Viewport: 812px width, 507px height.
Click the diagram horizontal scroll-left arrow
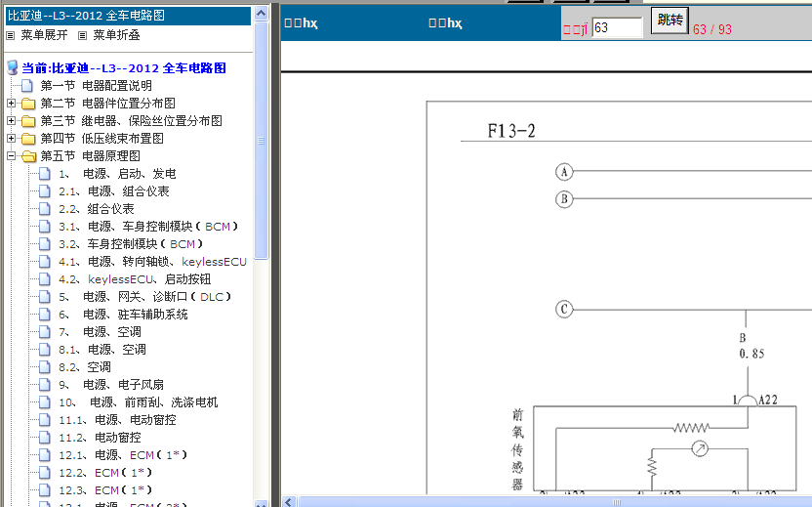[x=289, y=502]
